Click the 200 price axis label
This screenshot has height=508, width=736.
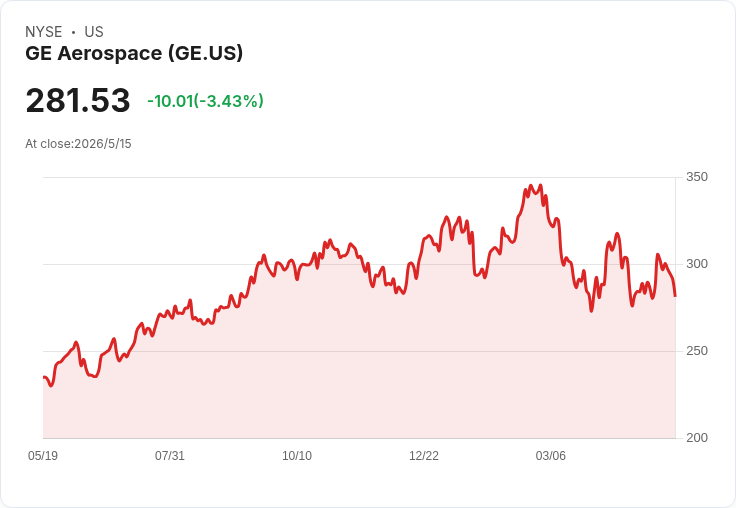point(697,438)
